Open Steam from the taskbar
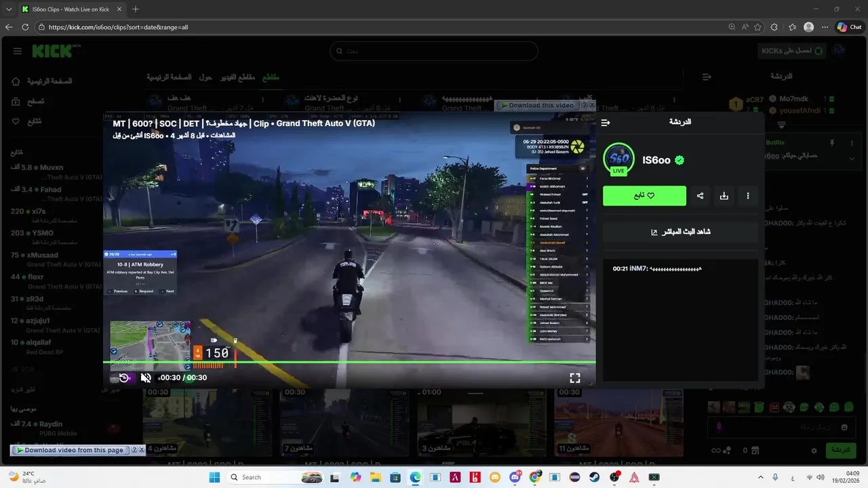868x488 pixels. point(595,477)
